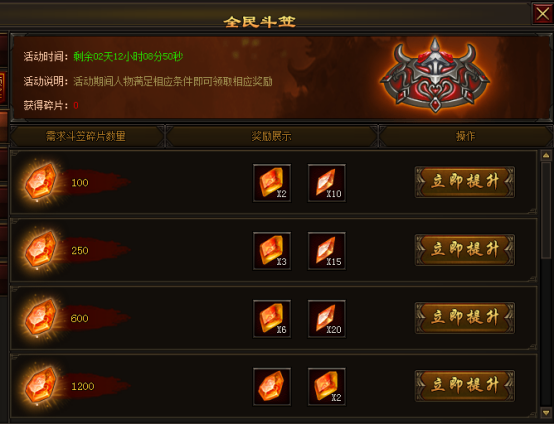The width and height of the screenshot is (554, 425).
Task: Click 立即提升 for the 1200 fragment tier
Action: click(x=465, y=385)
